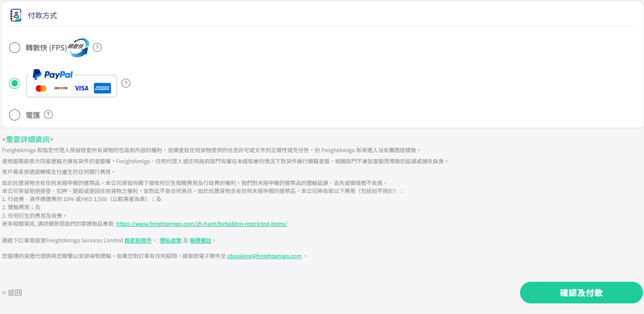Click the 確認及付款 button

point(582,293)
